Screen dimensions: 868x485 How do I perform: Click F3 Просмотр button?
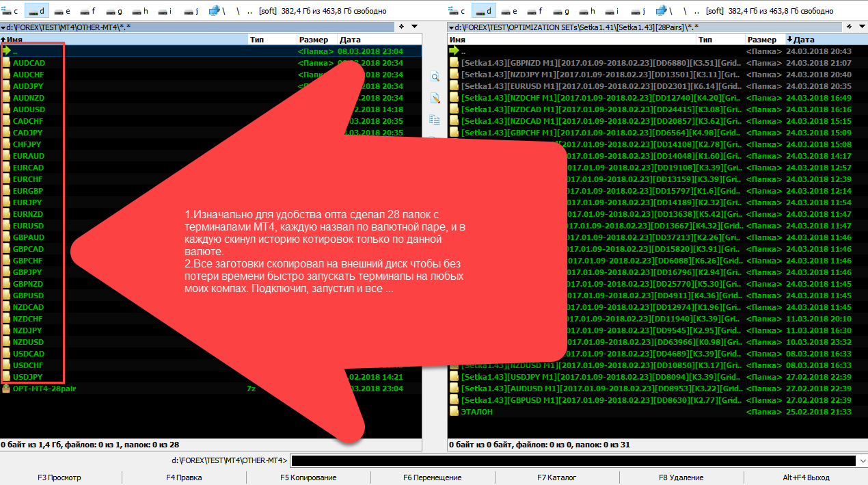59,477
